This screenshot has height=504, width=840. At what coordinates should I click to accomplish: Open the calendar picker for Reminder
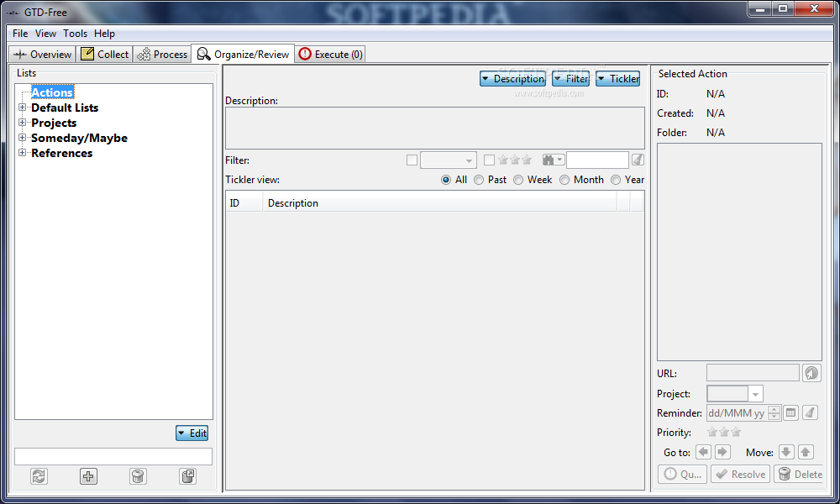click(790, 412)
